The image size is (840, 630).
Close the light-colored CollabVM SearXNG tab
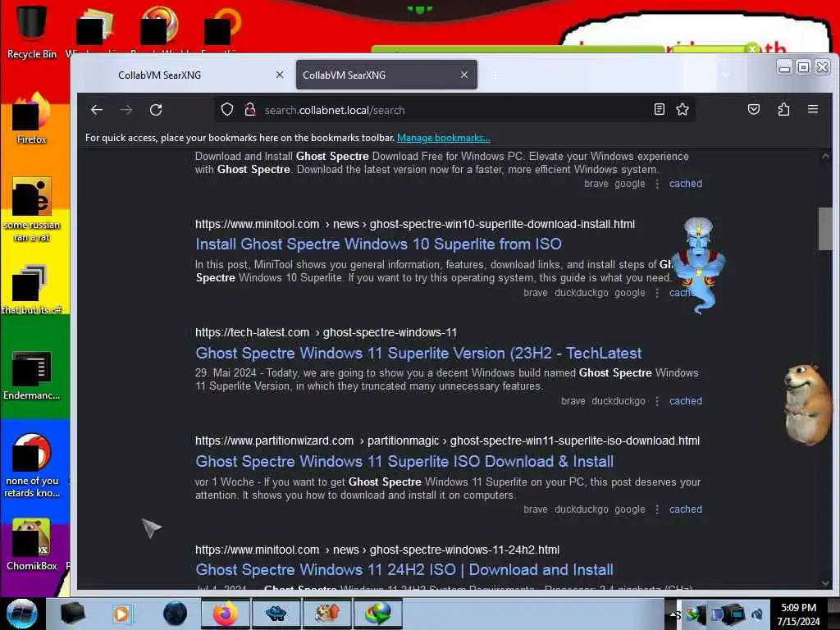coord(280,75)
